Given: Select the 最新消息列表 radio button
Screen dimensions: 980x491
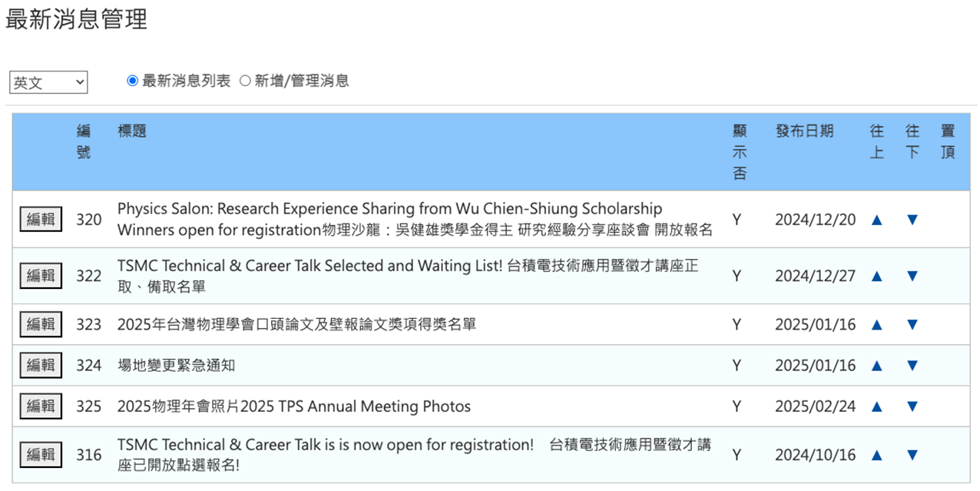Looking at the screenshot, I should 132,81.
